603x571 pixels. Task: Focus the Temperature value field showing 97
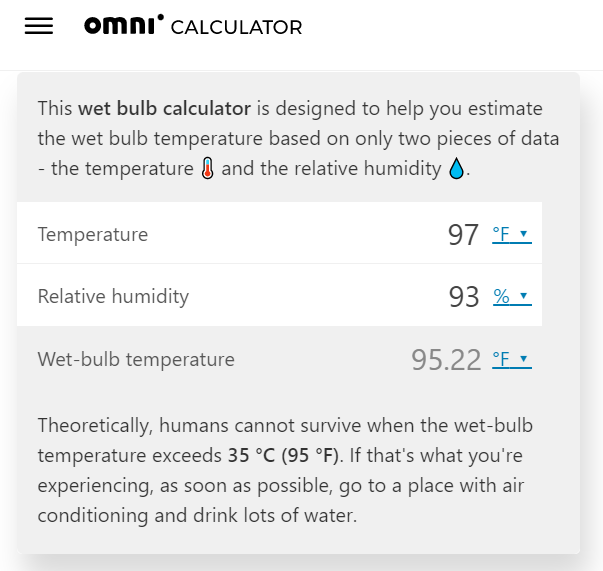tap(463, 235)
